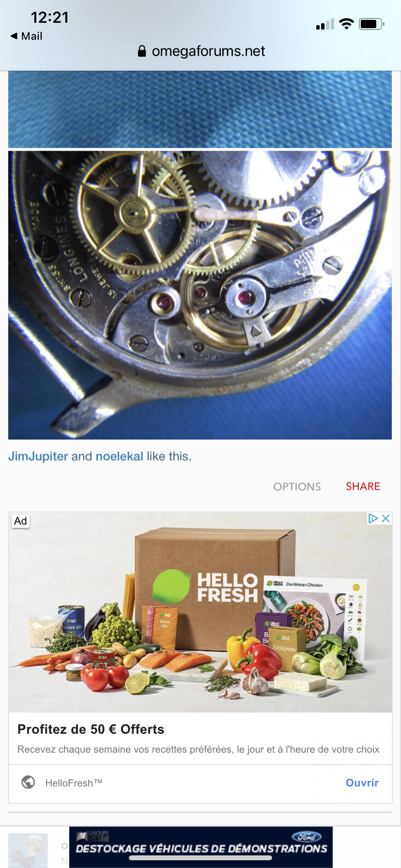Open post OPTIONS menu
Viewport: 401px width, 868px height.
(x=297, y=487)
